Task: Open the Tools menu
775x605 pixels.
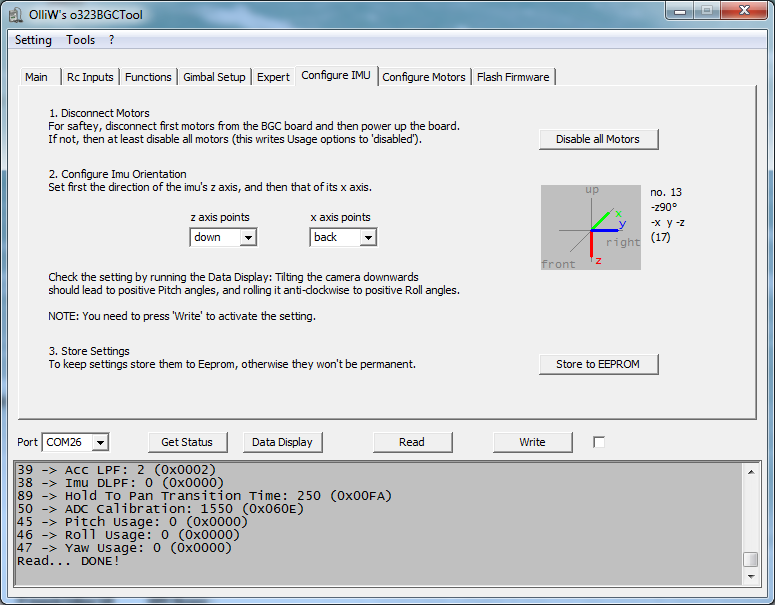Action: 81,40
